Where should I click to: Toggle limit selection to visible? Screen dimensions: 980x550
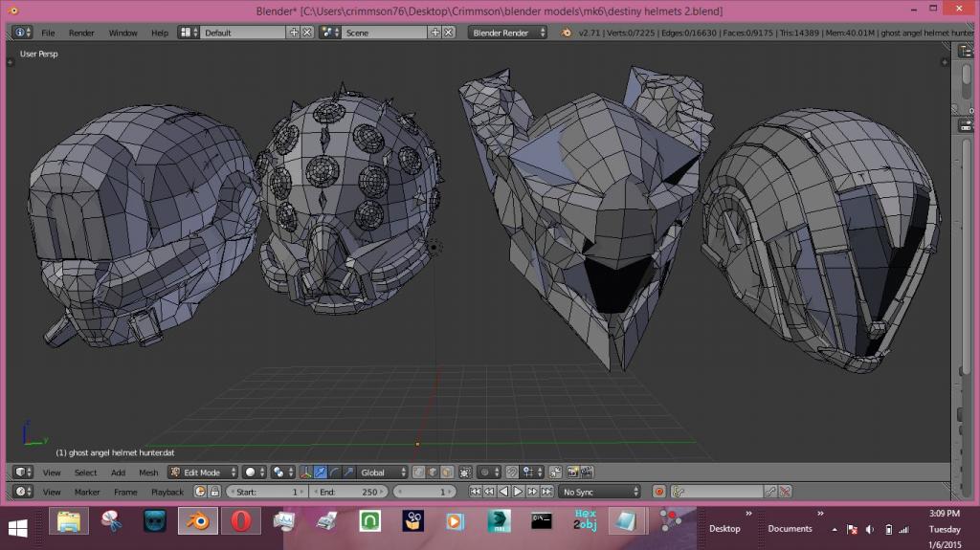pyautogui.click(x=465, y=472)
